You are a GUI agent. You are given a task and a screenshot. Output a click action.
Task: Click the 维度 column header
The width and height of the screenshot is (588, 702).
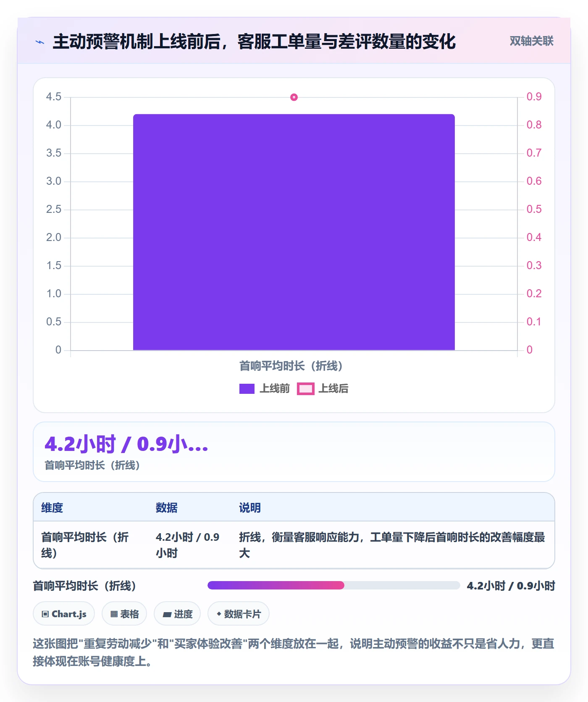pos(52,508)
